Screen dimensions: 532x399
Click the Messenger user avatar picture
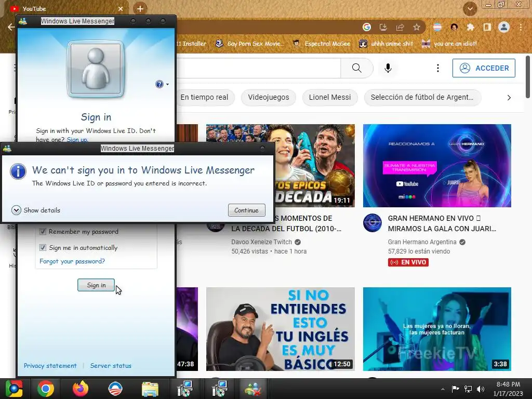click(x=96, y=69)
